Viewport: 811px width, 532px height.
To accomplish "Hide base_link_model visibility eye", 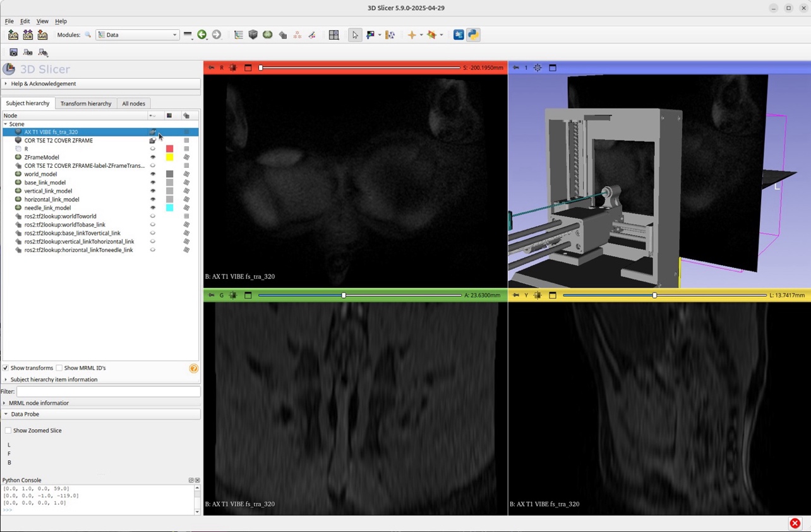I will (152, 182).
